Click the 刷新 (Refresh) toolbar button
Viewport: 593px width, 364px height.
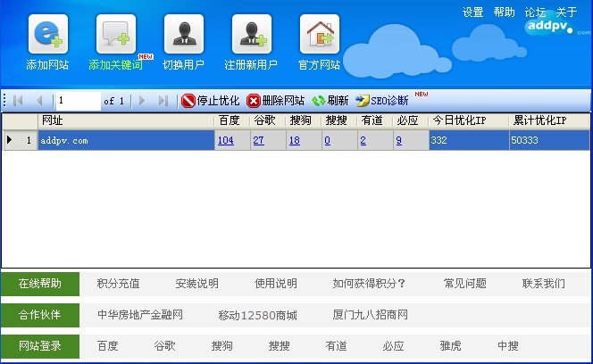330,101
